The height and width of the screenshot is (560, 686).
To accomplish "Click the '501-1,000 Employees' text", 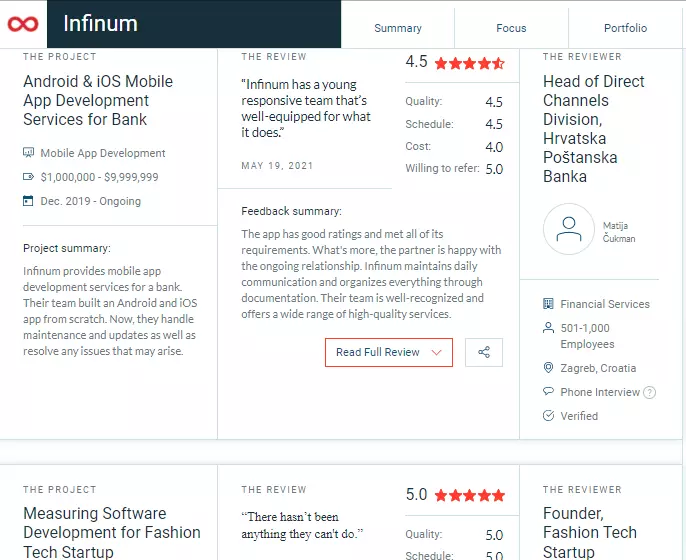I will tap(588, 336).
